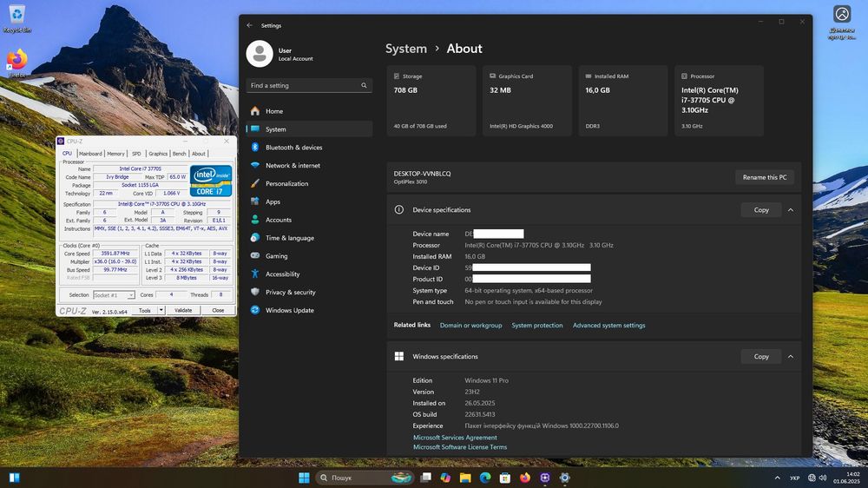Collapse the Device specifications section
This screenshot has height=488, width=868.
click(x=791, y=210)
